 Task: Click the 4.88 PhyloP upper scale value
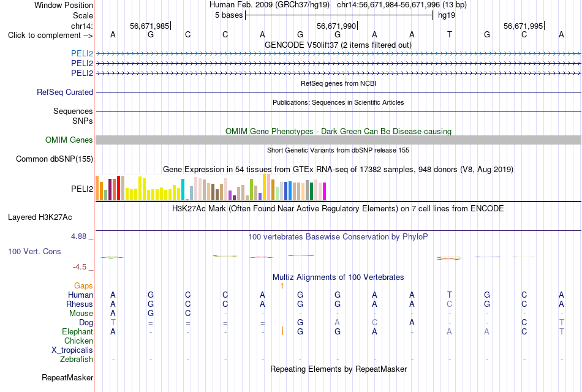pyautogui.click(x=78, y=236)
